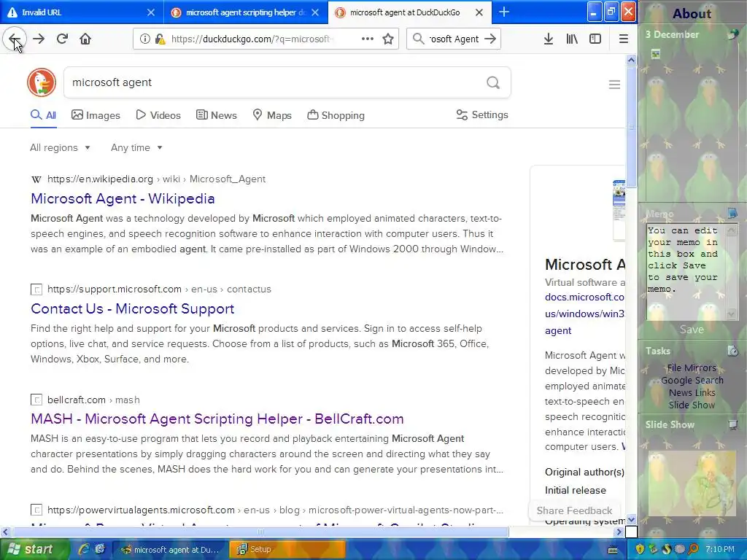Select the Images results tab

96,115
